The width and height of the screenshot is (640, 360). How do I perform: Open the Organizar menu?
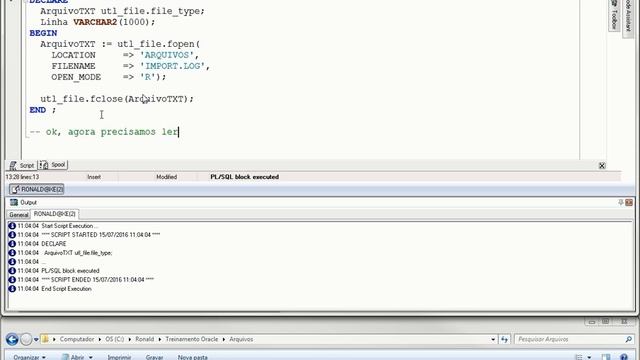[29, 357]
